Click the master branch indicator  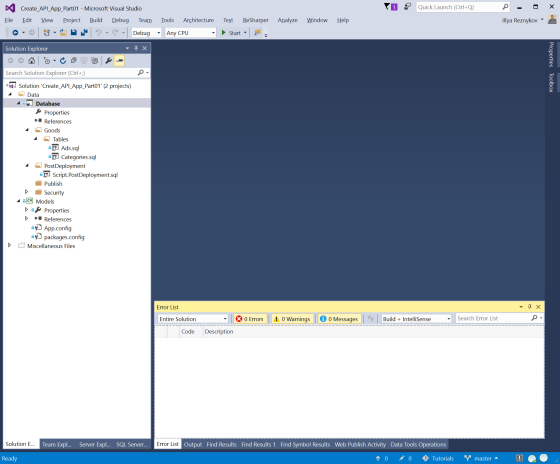pos(481,458)
